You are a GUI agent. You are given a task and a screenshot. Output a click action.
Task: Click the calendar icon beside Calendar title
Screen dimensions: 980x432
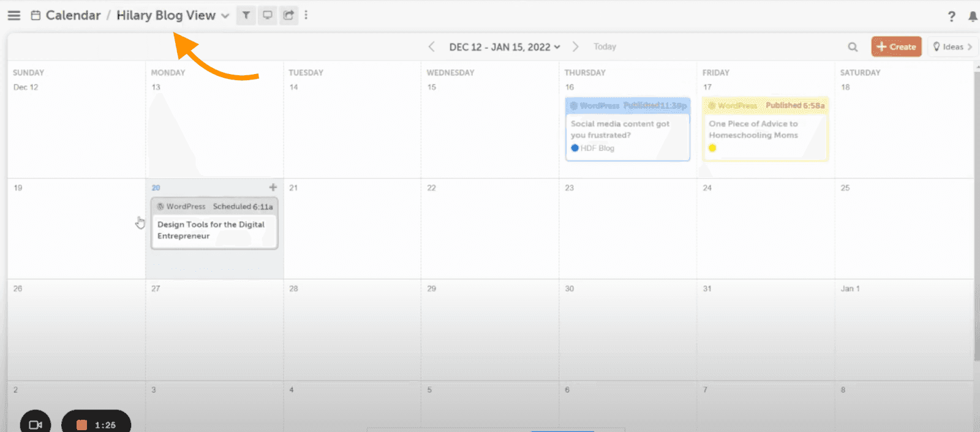pyautogui.click(x=36, y=15)
